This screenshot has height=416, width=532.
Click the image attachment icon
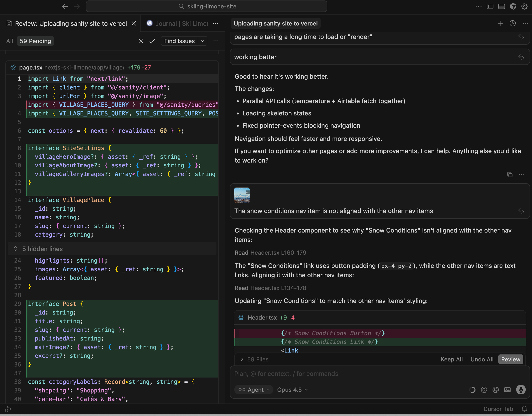point(507,390)
